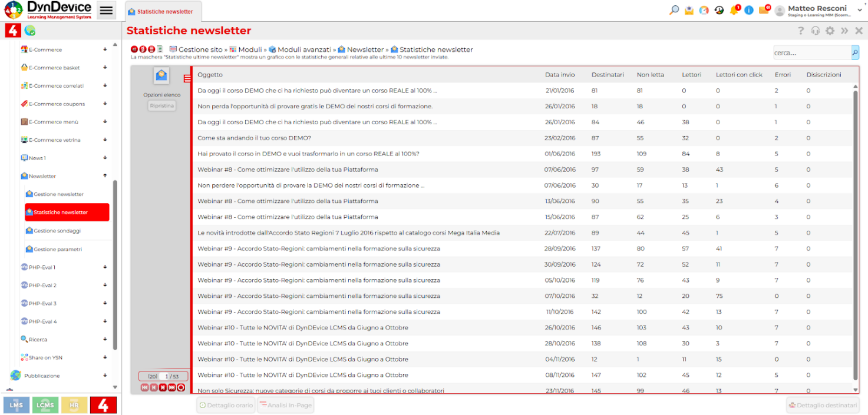Image resolution: width=868 pixels, height=415 pixels.
Task: Click the blue info icon
Action: click(749, 10)
